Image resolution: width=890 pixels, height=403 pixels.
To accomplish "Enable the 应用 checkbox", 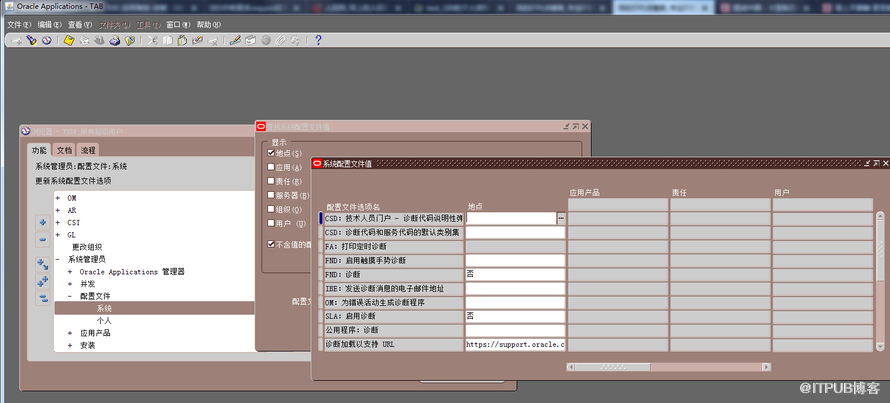I will click(x=271, y=167).
